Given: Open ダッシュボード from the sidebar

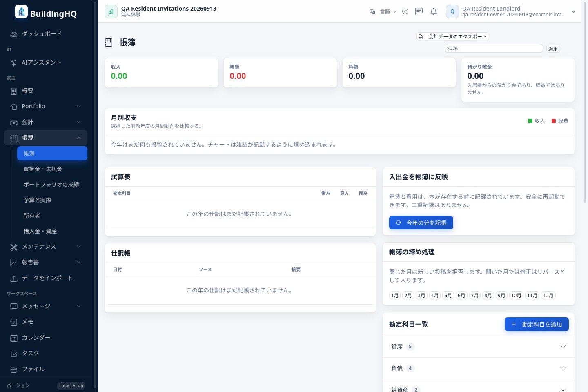Looking at the screenshot, I should coord(46,34).
